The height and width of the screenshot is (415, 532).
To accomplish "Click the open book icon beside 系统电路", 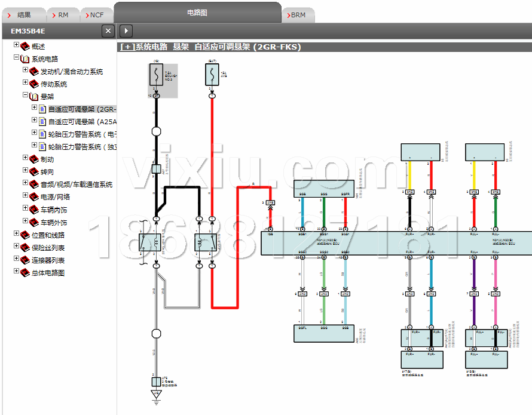I will pos(25,59).
